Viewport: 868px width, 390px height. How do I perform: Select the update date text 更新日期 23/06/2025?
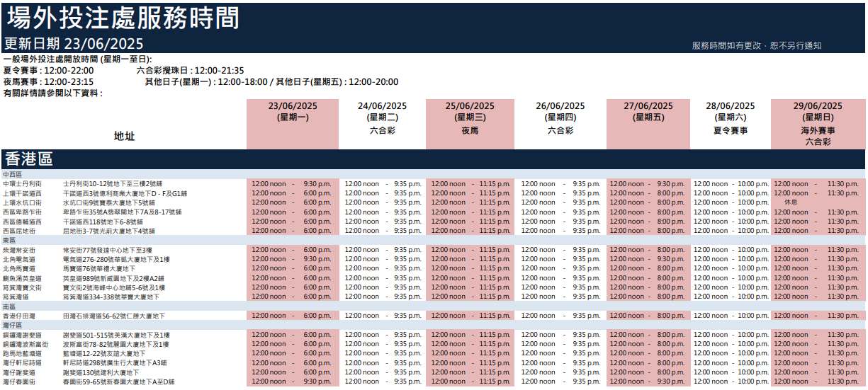(x=74, y=43)
